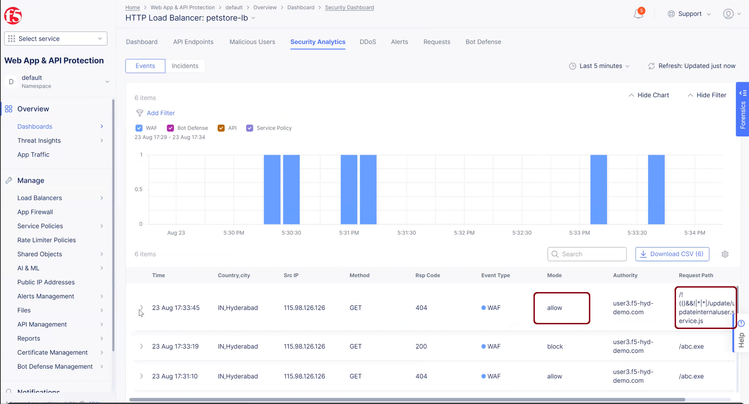This screenshot has width=749, height=404.
Task: Expand the 17:33:45 event row
Action: [x=141, y=308]
